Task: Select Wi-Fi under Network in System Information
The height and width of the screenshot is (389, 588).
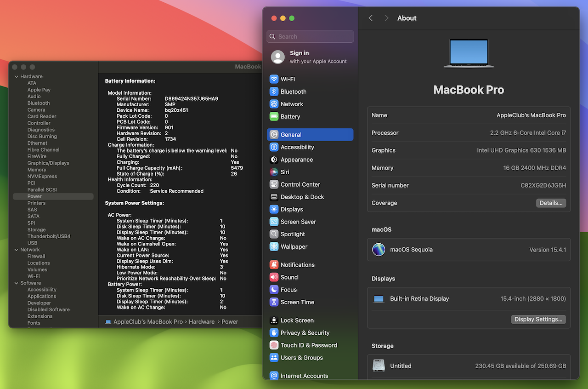Action: (34, 276)
